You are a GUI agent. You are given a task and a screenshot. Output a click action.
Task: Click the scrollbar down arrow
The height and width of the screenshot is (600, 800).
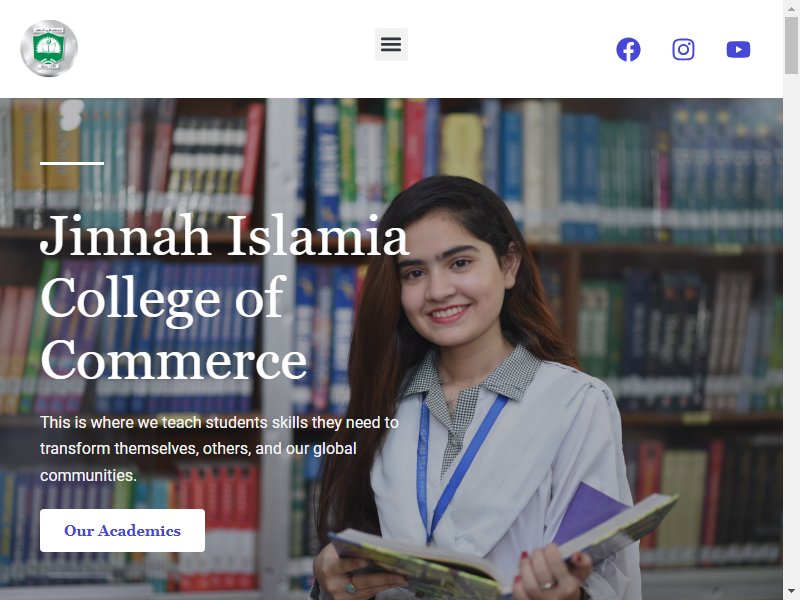pyautogui.click(x=791, y=592)
